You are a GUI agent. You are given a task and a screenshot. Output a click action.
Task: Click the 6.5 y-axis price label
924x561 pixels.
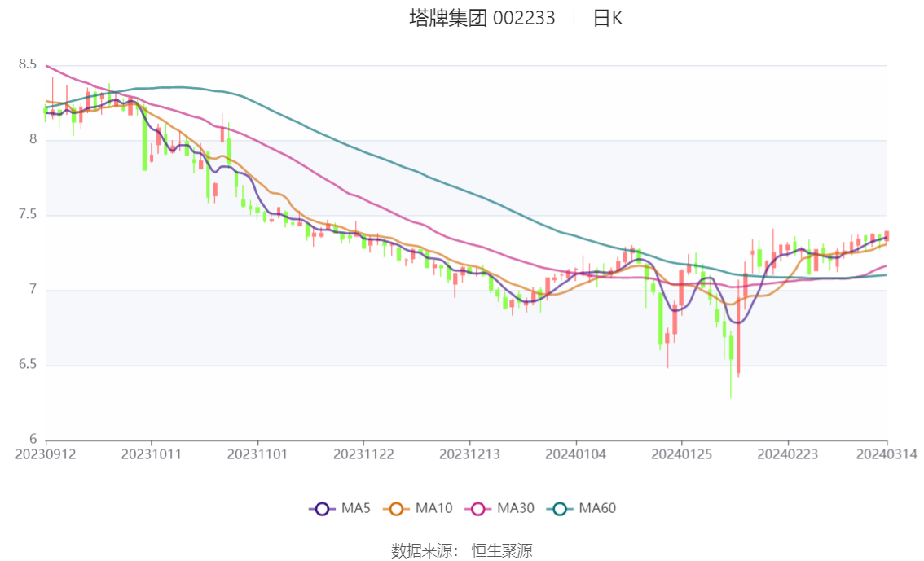point(28,365)
